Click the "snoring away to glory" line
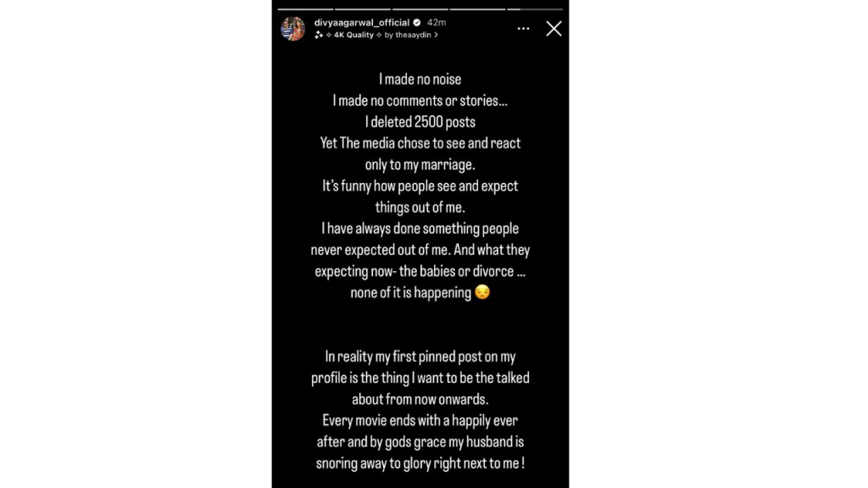The image size is (868, 488). (420, 463)
